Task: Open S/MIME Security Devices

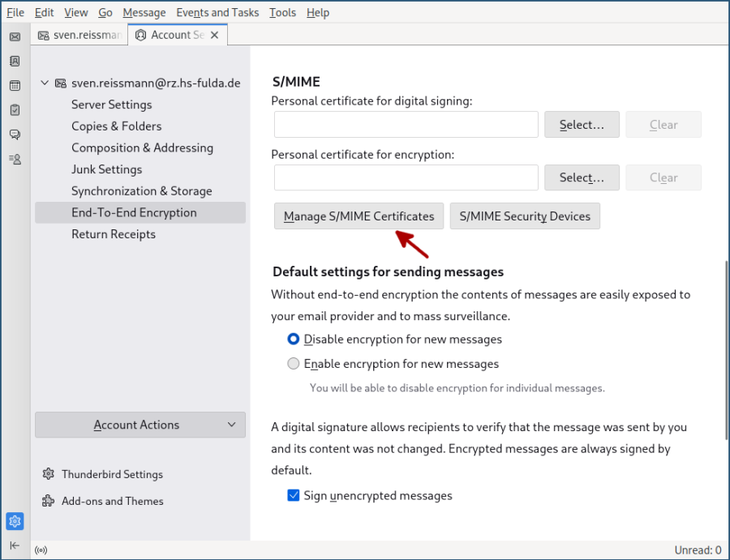Action: point(525,216)
